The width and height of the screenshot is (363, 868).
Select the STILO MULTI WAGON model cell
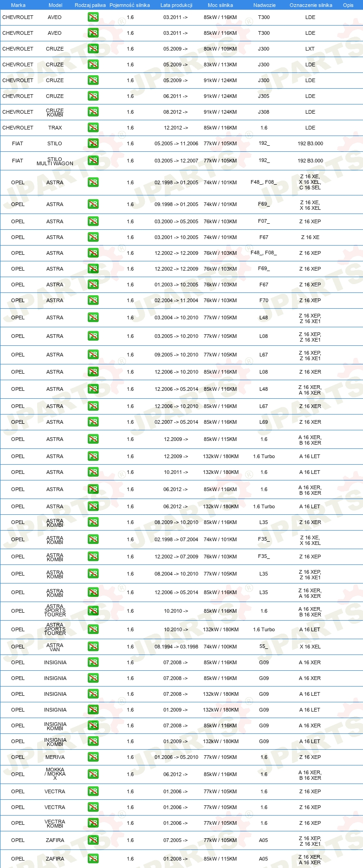(55, 161)
